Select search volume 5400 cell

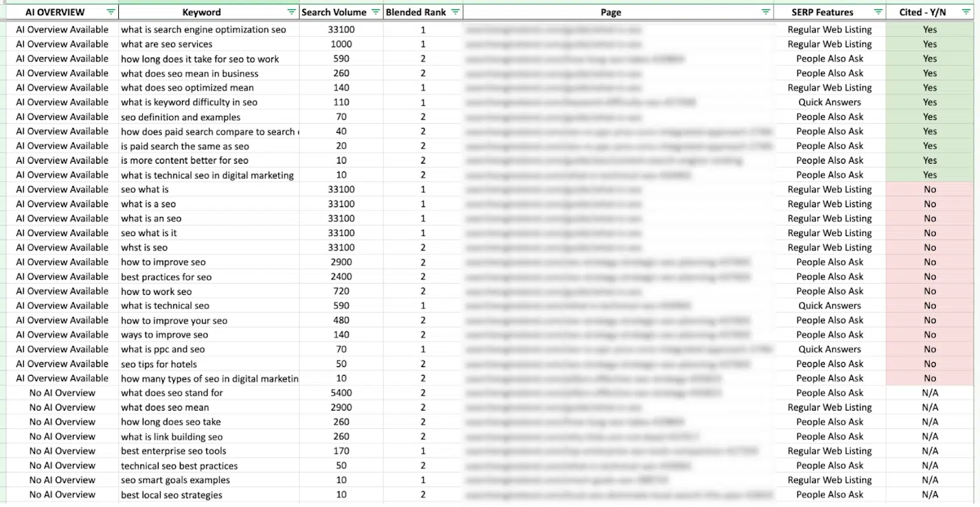click(341, 393)
